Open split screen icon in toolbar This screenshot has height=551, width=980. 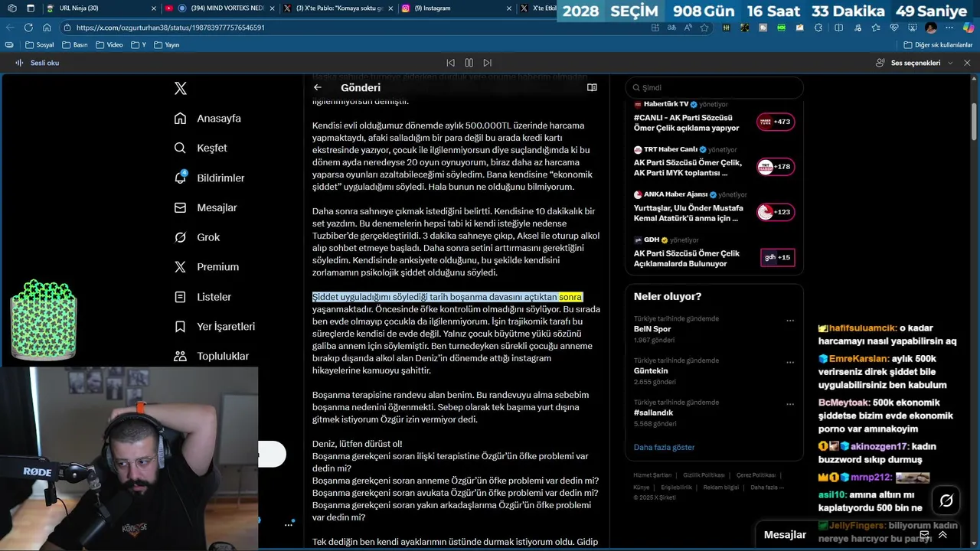click(838, 28)
